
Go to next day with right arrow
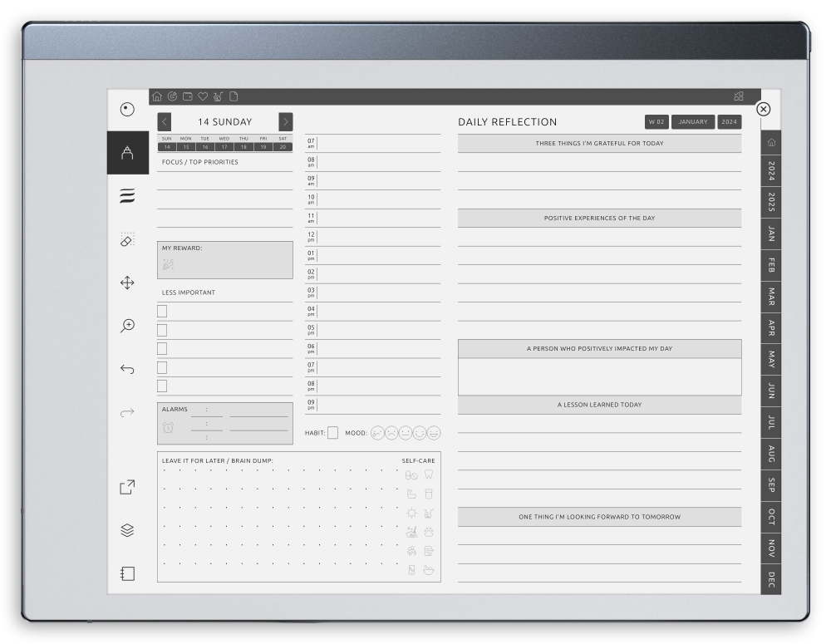(x=286, y=122)
